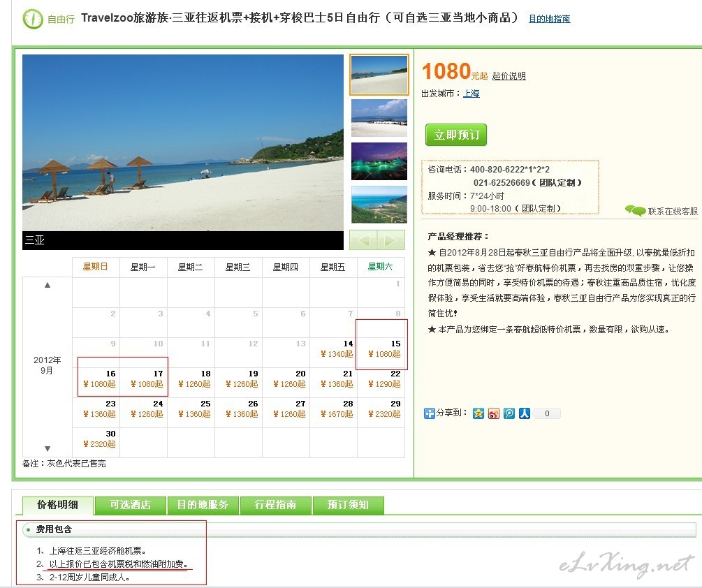The height and width of the screenshot is (588, 702).
Task: Choose September 29 priced ¥2320起
Action: coord(381,413)
